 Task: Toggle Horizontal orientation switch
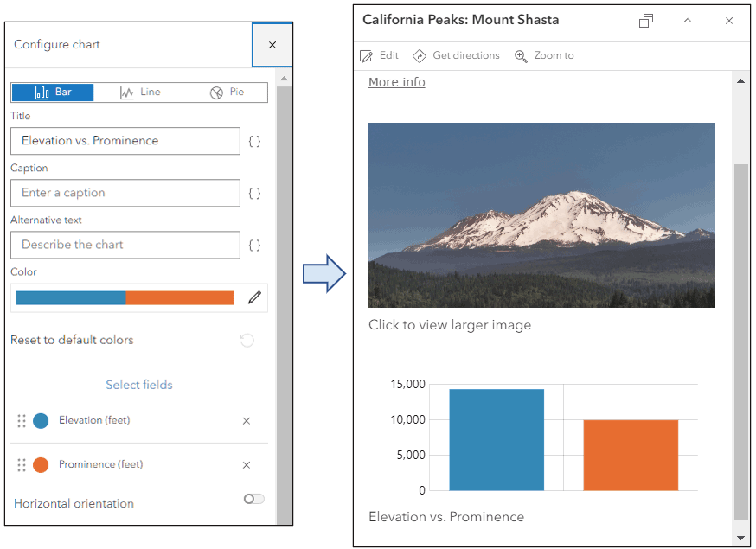(253, 499)
